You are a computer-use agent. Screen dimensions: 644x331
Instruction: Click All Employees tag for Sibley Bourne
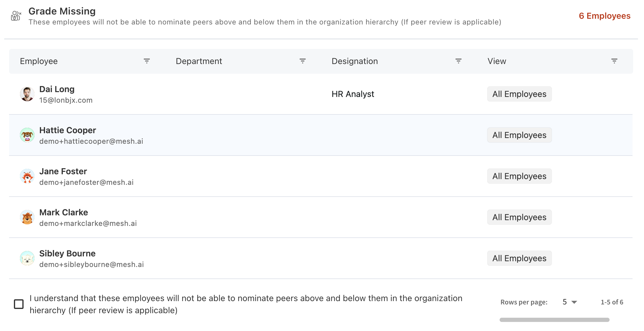519,258
